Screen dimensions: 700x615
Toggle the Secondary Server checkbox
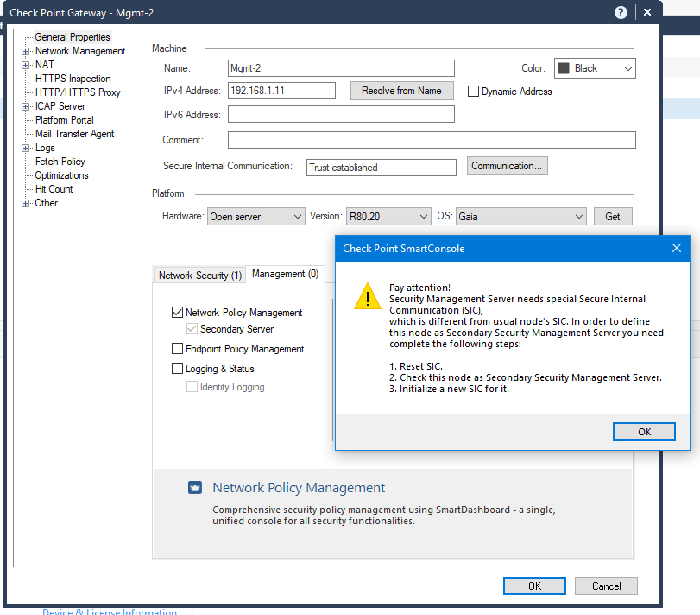[x=192, y=329]
